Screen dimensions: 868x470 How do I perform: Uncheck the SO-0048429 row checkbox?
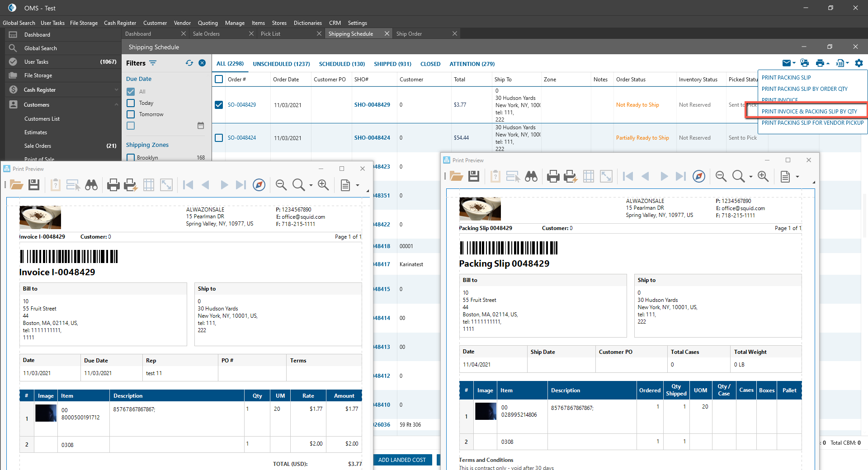click(x=219, y=105)
